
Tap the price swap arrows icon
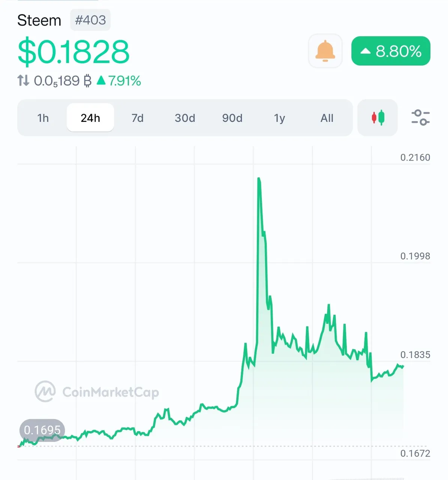click(x=23, y=80)
